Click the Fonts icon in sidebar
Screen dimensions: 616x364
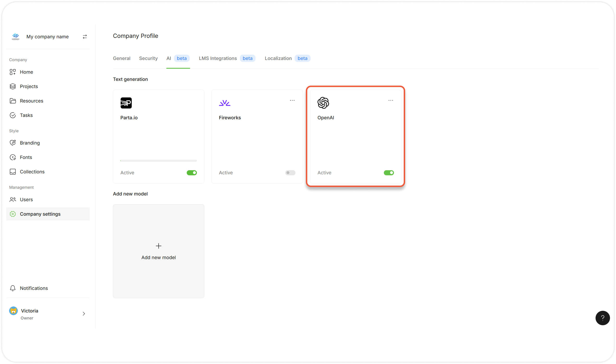12,157
